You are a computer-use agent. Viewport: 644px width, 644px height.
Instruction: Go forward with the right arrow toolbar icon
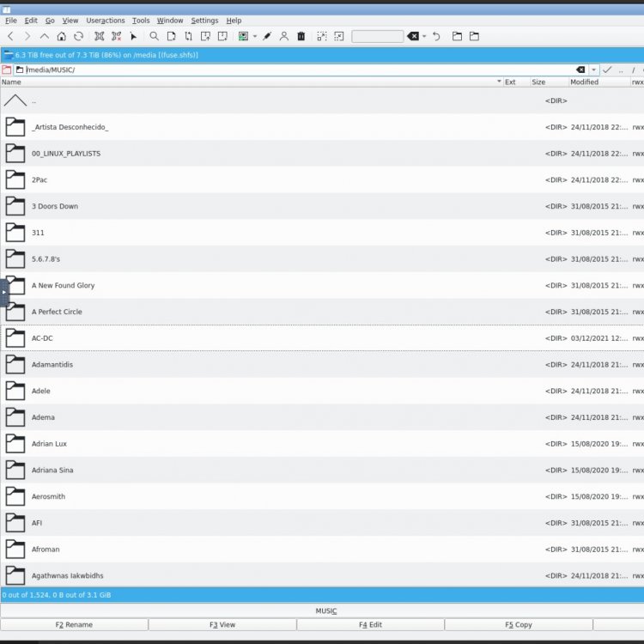pyautogui.click(x=27, y=37)
